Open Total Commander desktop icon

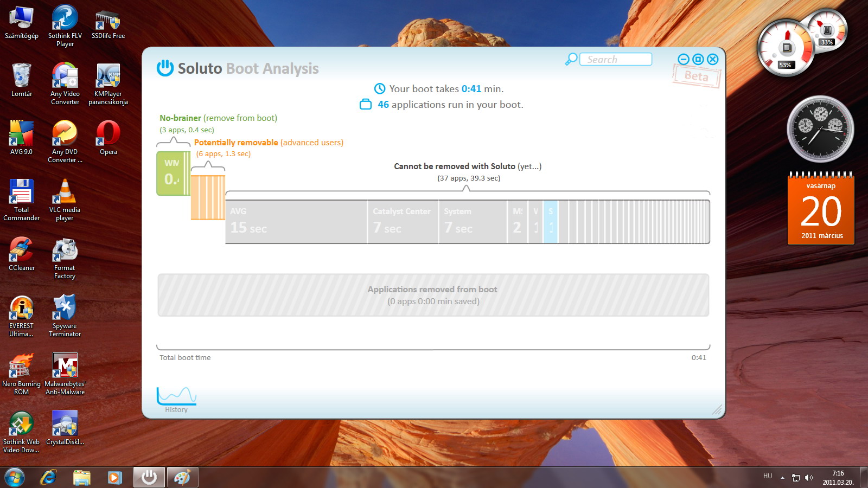point(22,200)
